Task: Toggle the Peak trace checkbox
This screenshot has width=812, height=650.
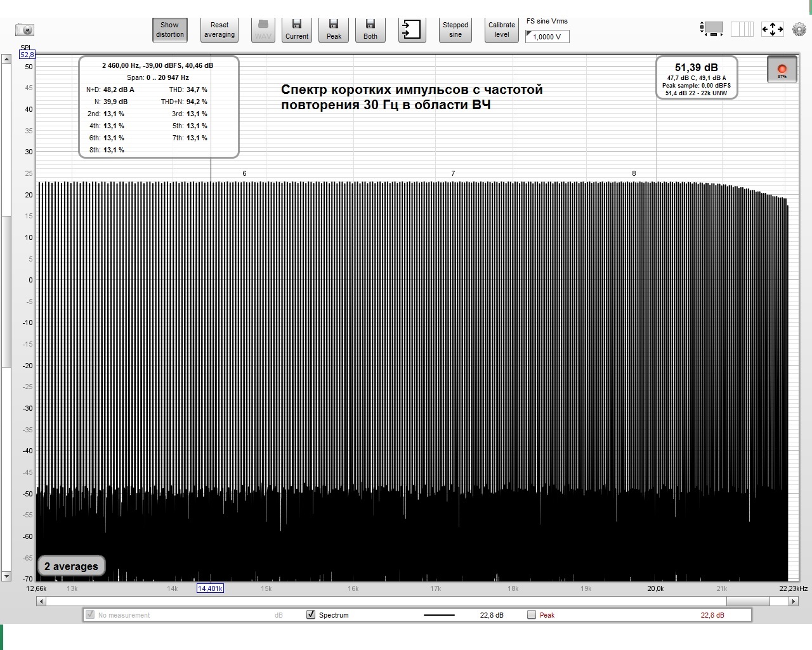Action: [532, 614]
